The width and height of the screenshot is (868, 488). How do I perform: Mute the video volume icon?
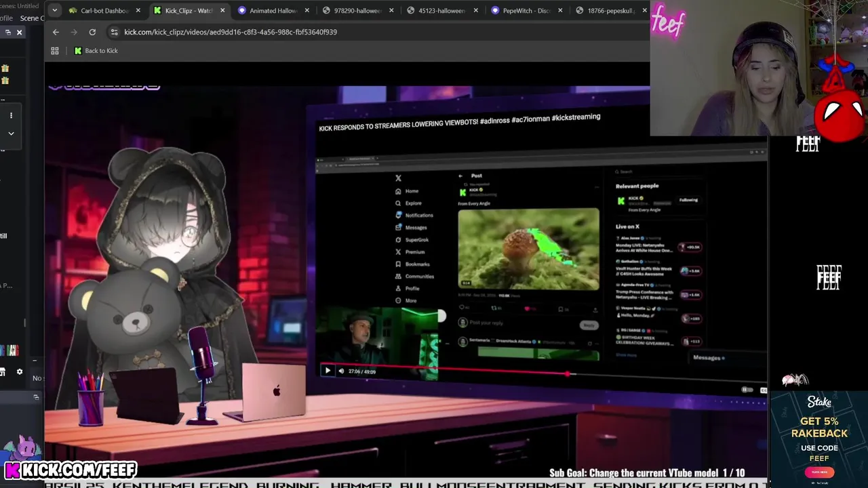click(341, 371)
